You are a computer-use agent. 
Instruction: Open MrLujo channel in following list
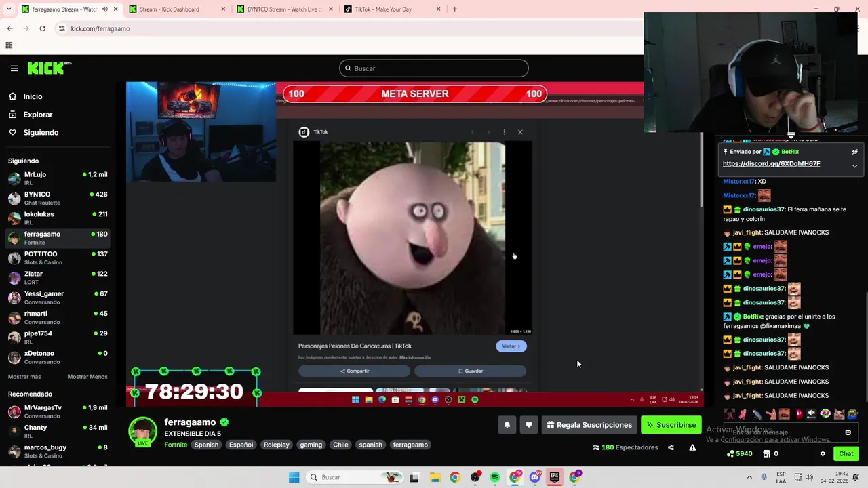coord(58,178)
